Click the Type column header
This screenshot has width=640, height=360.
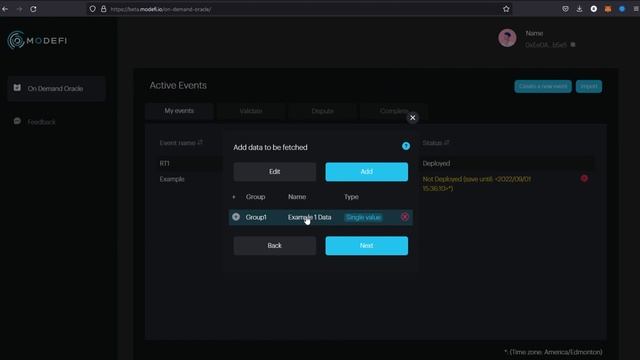[x=351, y=197]
